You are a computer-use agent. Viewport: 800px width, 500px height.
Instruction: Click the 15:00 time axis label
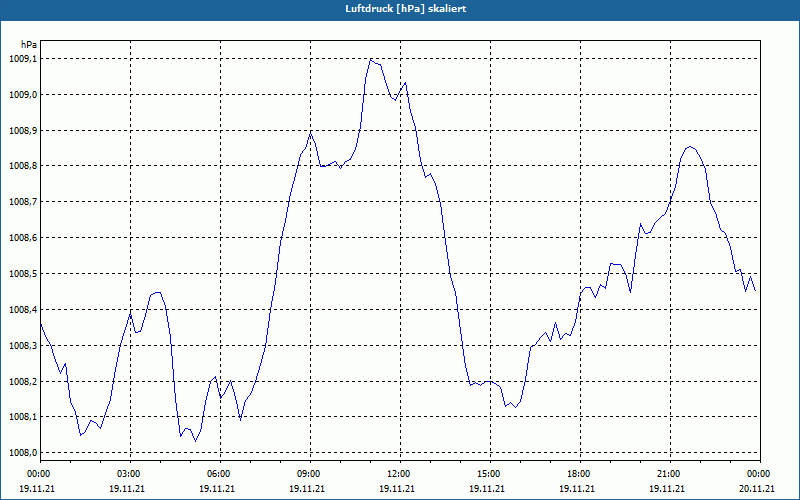pyautogui.click(x=490, y=474)
